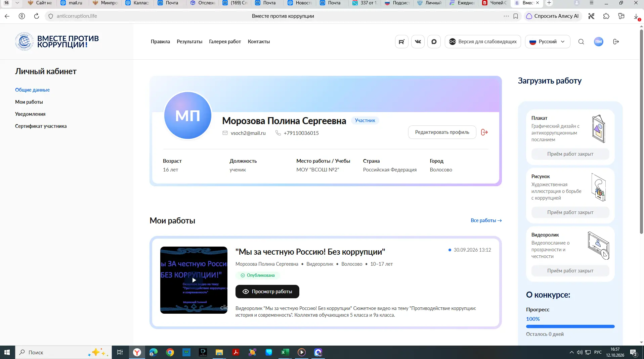The height and width of the screenshot is (359, 644).
Task: Toggle Версия для слабовидящих mode
Action: (x=483, y=42)
